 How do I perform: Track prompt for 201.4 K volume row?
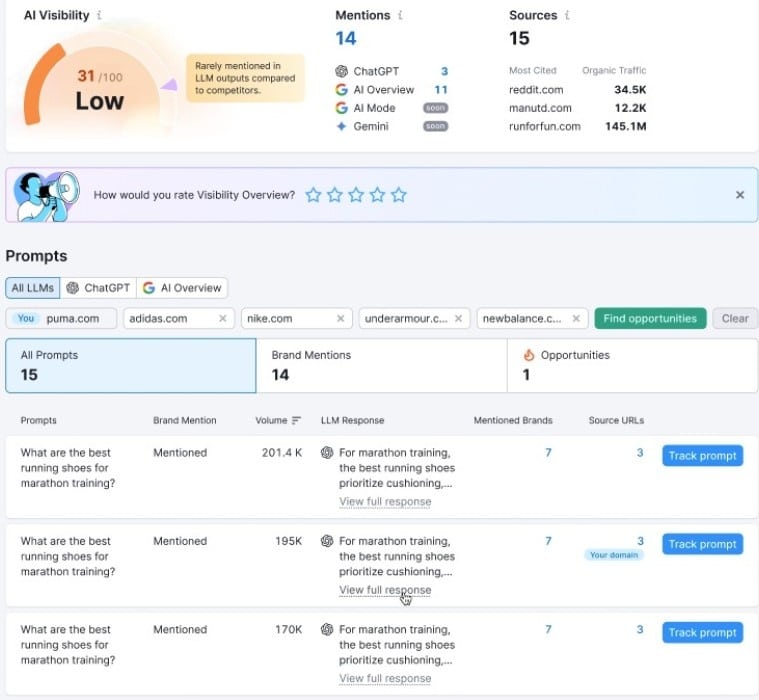tap(702, 456)
